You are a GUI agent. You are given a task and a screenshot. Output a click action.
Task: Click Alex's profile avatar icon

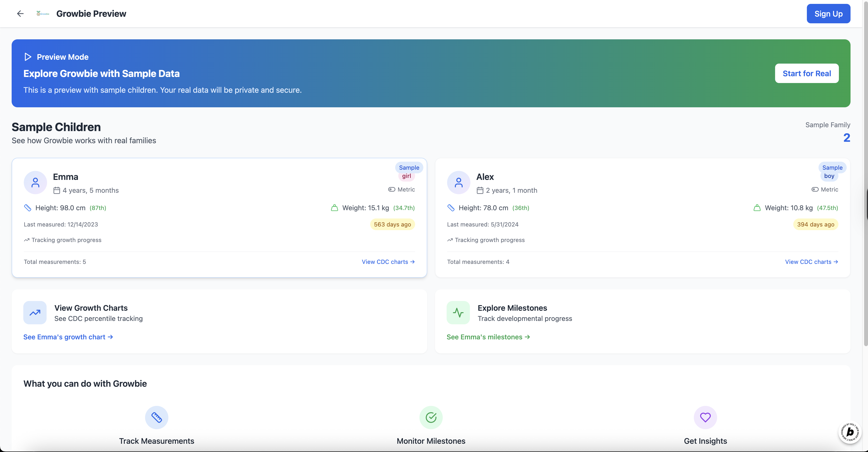[458, 183]
